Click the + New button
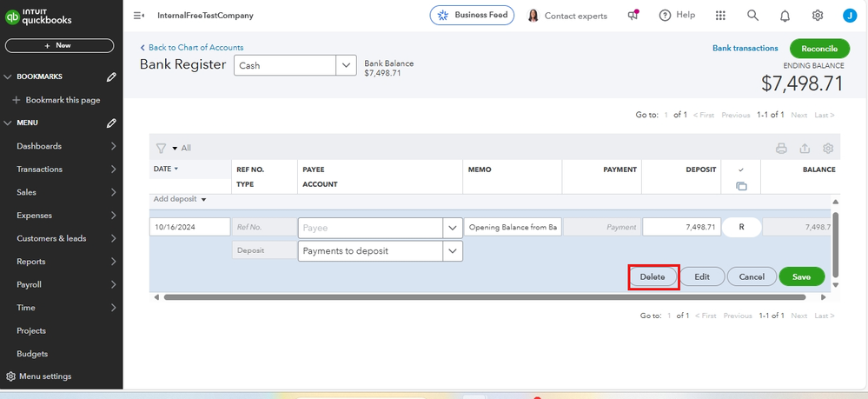 pos(59,45)
